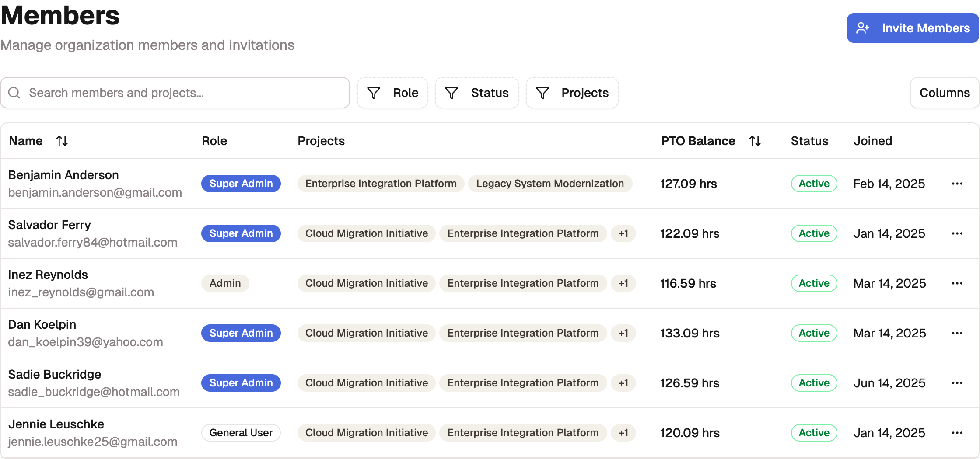
Task: Click the 133.09 hrs PTO balance
Action: (x=690, y=333)
